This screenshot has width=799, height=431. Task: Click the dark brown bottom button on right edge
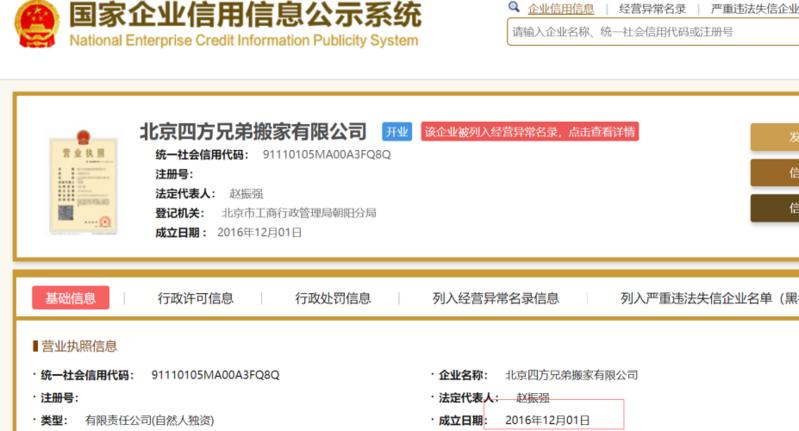pyautogui.click(x=775, y=208)
